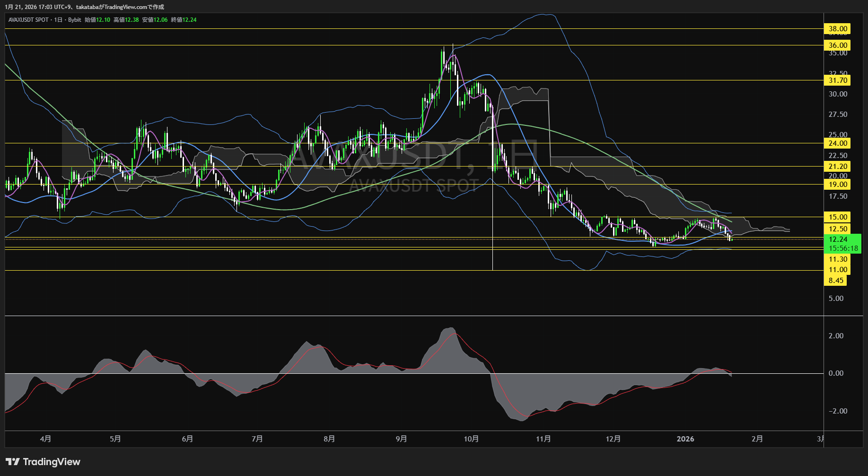
Task: Select the 15.00 yellow price label
Action: pos(837,217)
